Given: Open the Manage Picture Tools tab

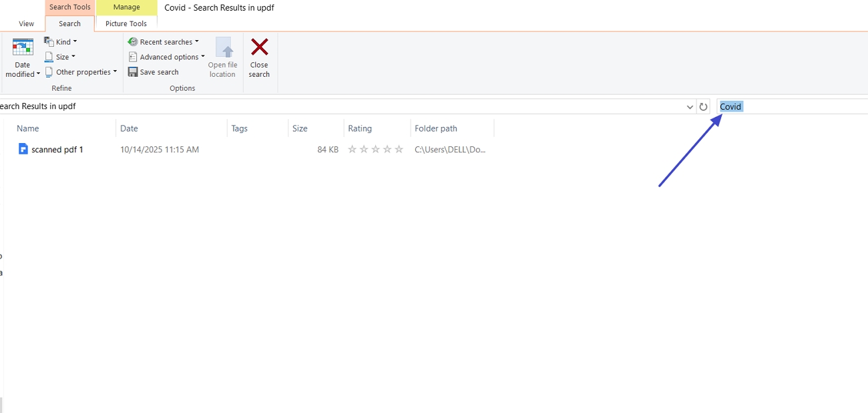Looking at the screenshot, I should (126, 7).
